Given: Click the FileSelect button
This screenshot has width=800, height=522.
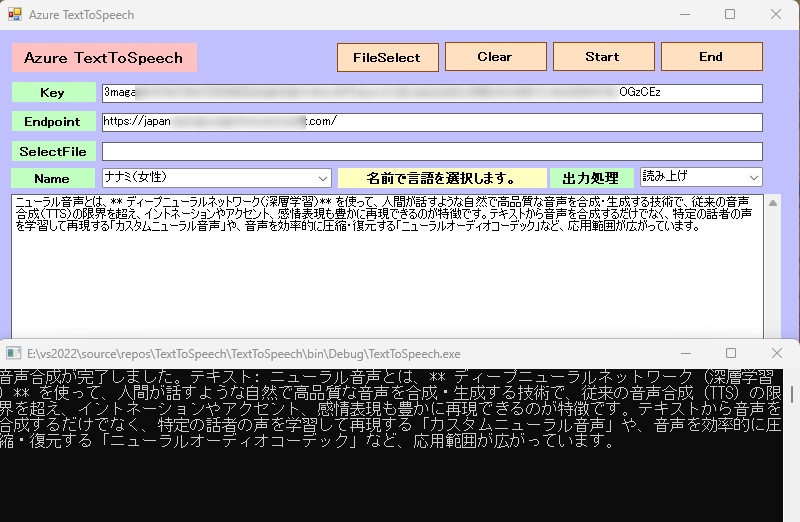Looking at the screenshot, I should (387, 57).
